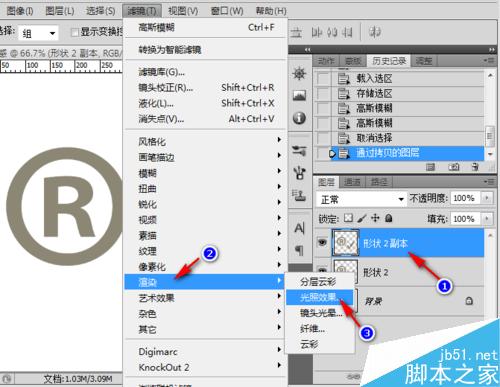Open the Info panel icon
The width and height of the screenshot is (500, 387).
[x=299, y=118]
